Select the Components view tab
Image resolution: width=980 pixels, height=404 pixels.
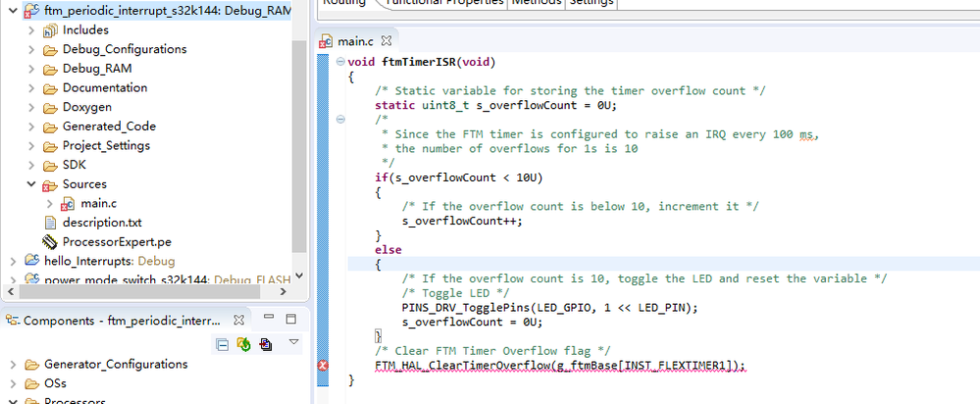click(122, 321)
